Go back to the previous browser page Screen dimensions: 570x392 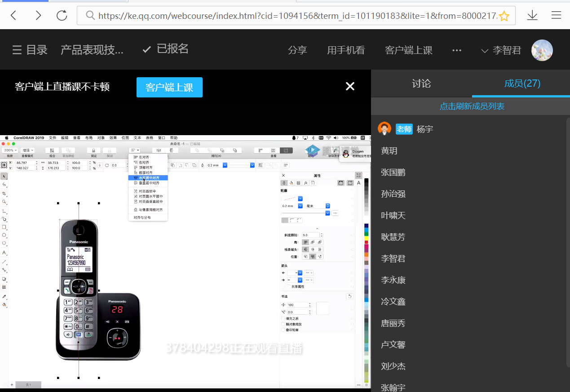pos(13,16)
